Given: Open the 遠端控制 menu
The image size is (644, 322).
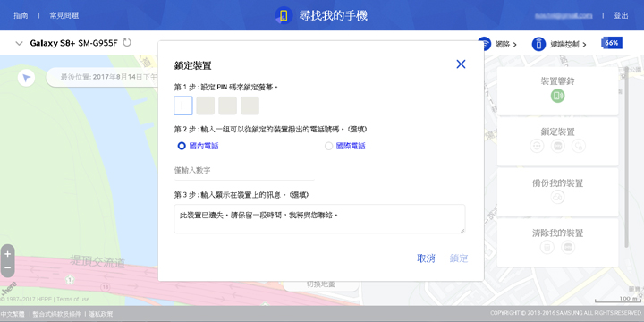Looking at the screenshot, I should tap(559, 44).
